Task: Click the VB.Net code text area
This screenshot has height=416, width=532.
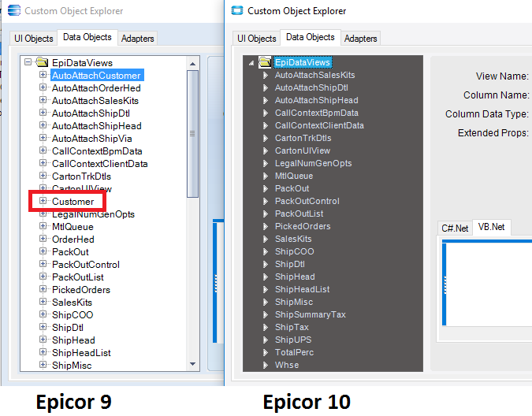Action: (489, 284)
